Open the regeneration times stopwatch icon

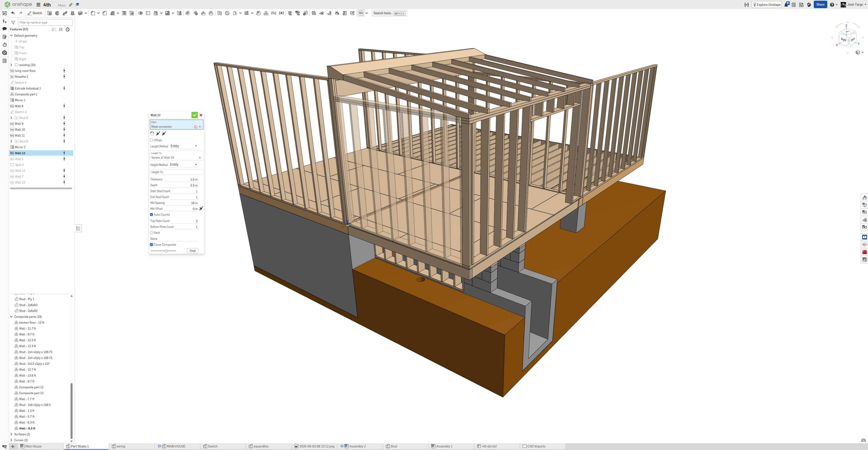tap(68, 29)
